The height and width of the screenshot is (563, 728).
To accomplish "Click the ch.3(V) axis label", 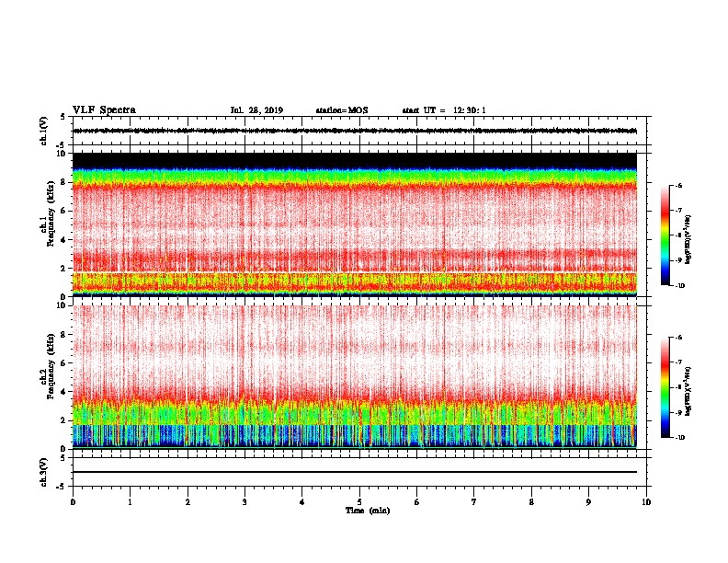I will click(43, 472).
